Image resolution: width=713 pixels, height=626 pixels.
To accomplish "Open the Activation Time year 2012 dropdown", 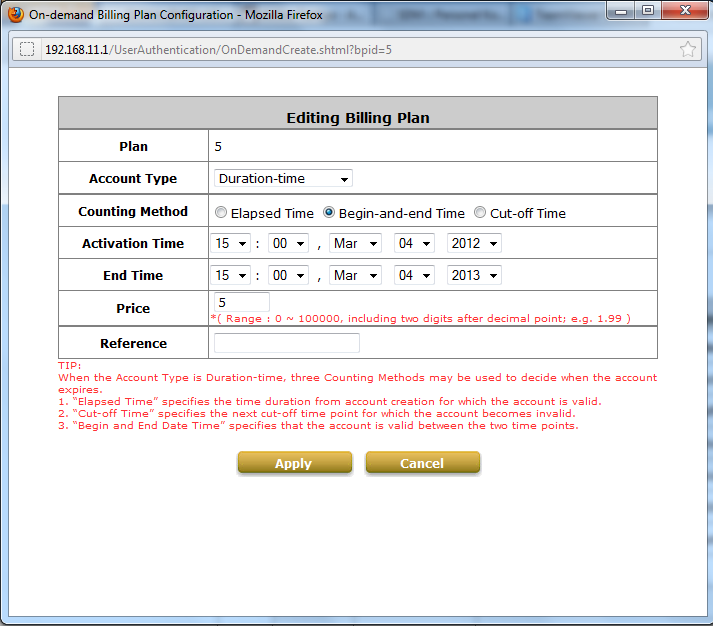I will [474, 244].
